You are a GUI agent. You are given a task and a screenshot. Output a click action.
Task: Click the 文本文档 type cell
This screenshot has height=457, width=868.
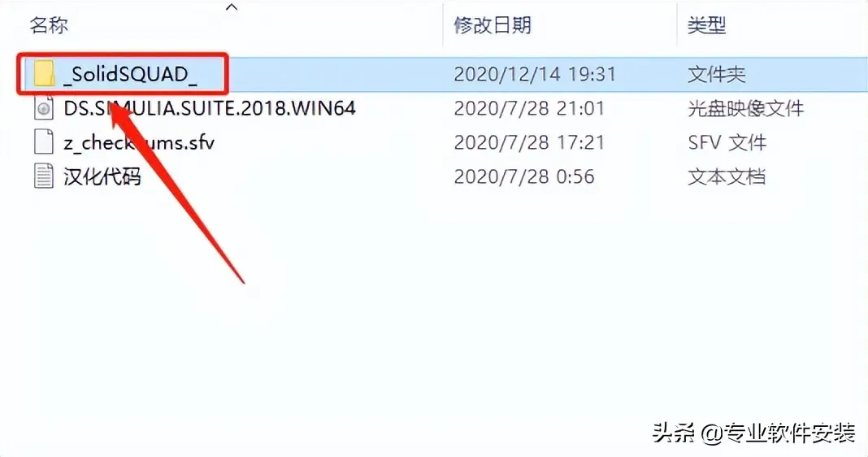pos(727,176)
